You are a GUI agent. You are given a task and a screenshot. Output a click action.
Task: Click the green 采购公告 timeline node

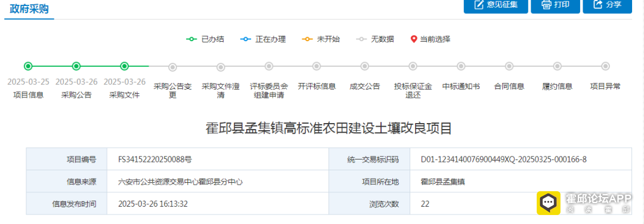tap(76, 66)
